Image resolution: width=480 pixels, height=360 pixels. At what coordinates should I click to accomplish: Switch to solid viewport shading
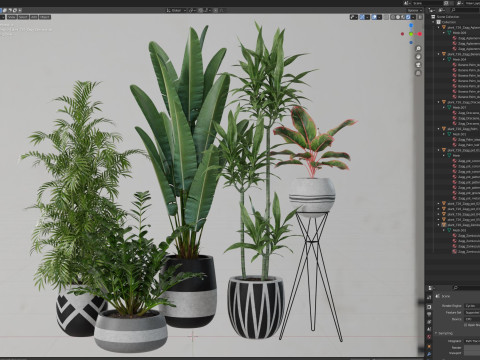(x=398, y=17)
